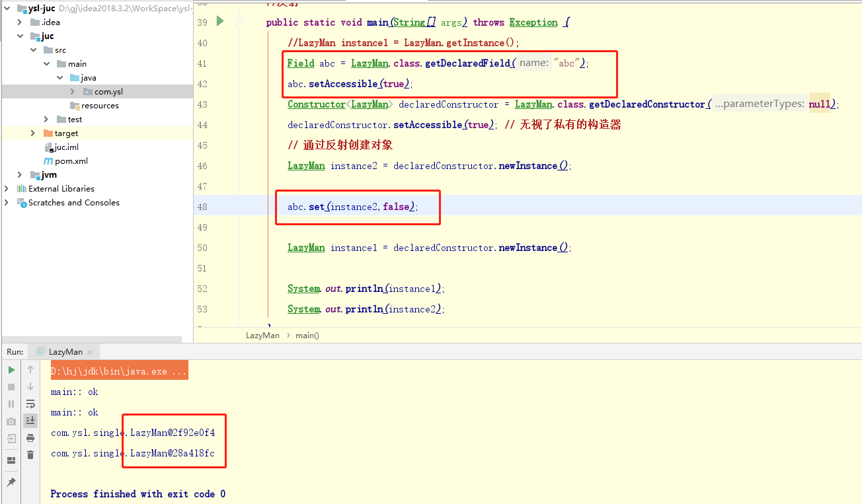Expand Scratches and Consoles node
The height and width of the screenshot is (504, 862).
pyautogui.click(x=7, y=203)
